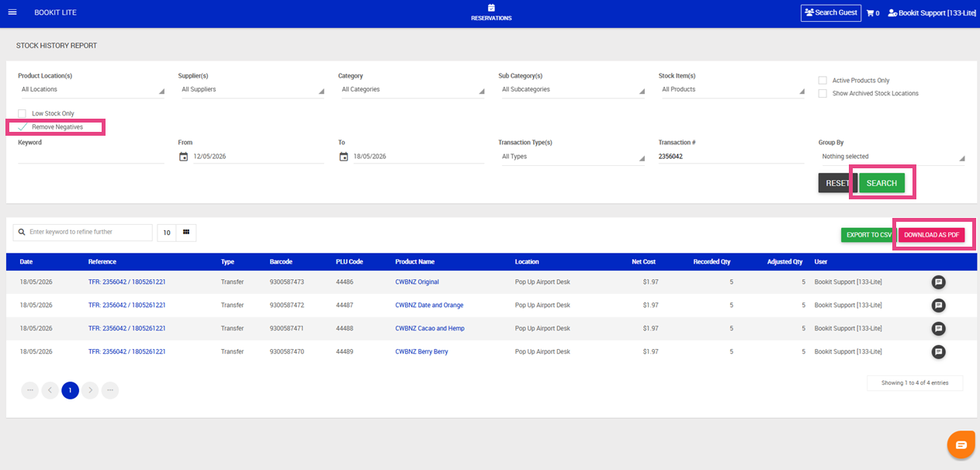The width and height of the screenshot is (980, 470).
Task: Open the From date calendar icon
Action: (x=184, y=157)
